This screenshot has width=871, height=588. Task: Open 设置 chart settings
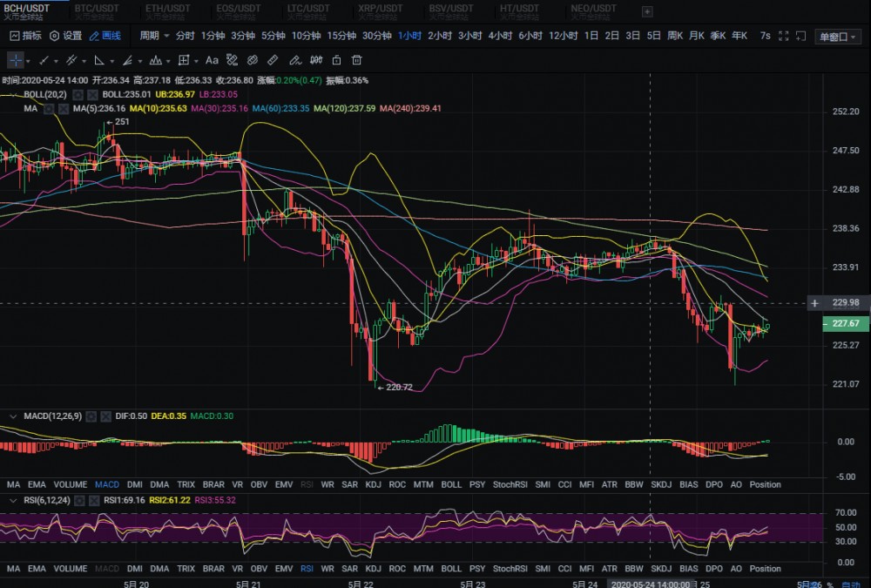click(66, 36)
